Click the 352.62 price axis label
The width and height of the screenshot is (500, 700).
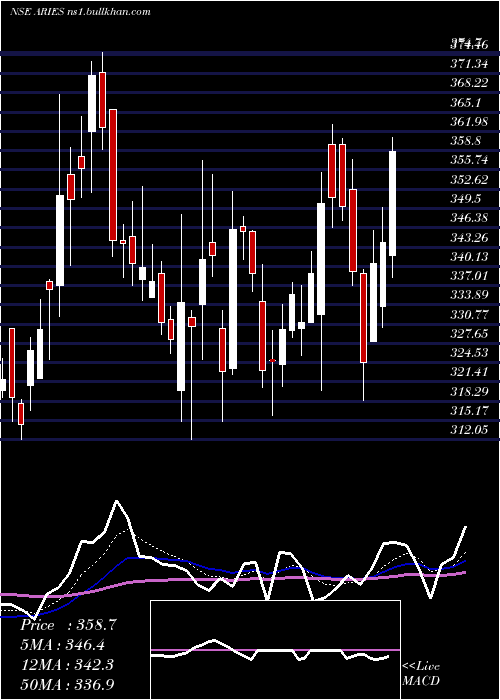469,179
